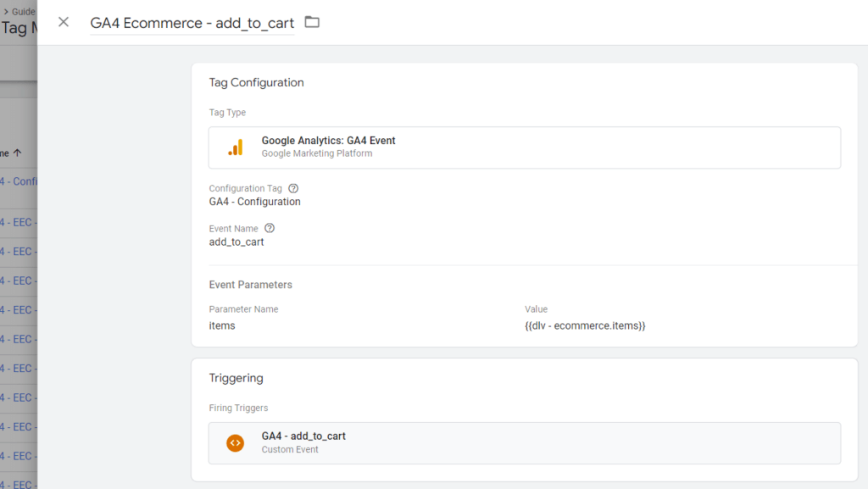The width and height of the screenshot is (868, 489).
Task: Edit the tag name GA4 Ecommerce - add_to_cart
Action: [x=192, y=23]
